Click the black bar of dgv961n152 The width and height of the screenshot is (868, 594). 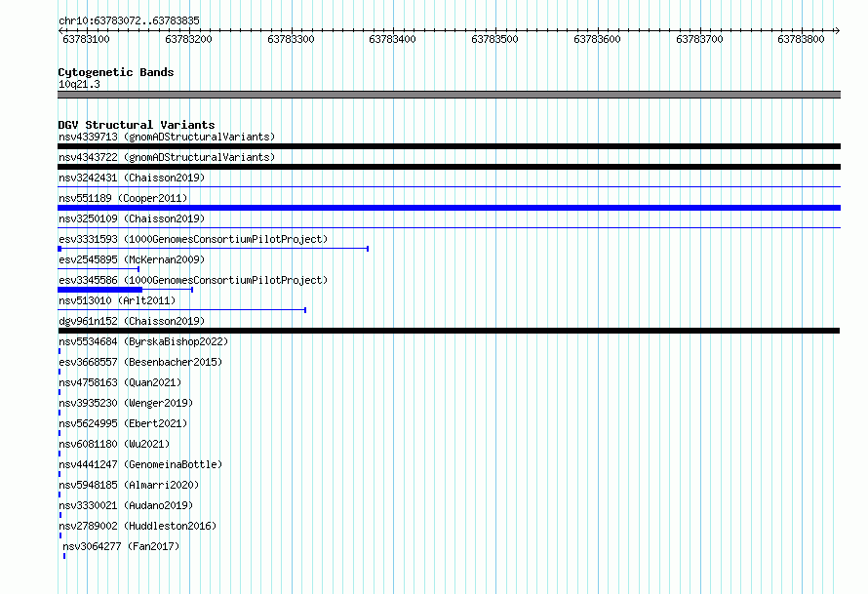coord(449,331)
